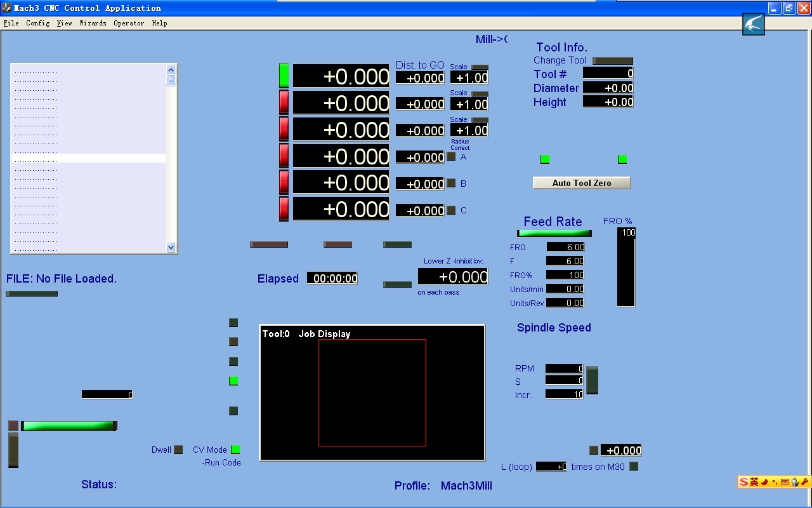Toggle the Dwell indicator
This screenshot has height=508, width=812.
click(178, 450)
